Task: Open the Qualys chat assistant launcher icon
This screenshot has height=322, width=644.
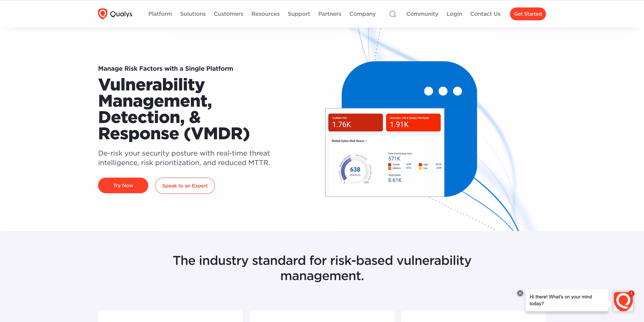Action: [x=623, y=301]
